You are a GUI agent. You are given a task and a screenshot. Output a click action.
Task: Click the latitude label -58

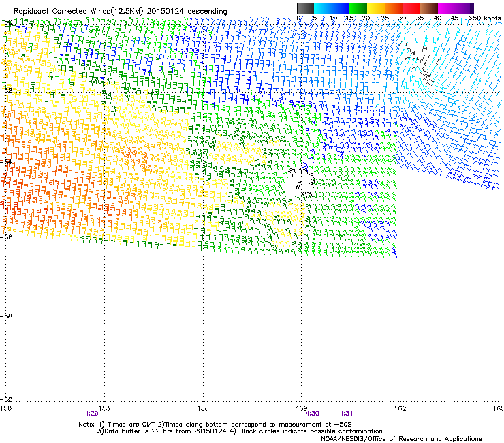pos(6,316)
